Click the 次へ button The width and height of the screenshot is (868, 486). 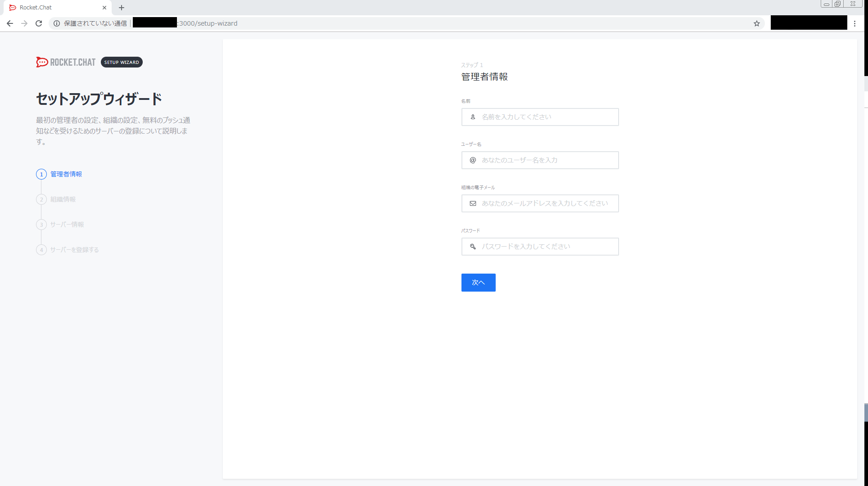(x=478, y=283)
